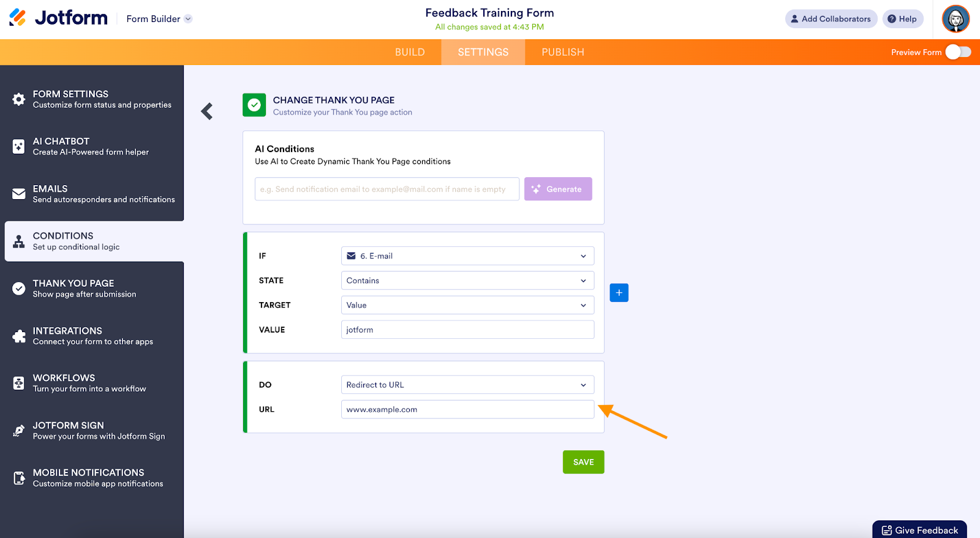Image resolution: width=980 pixels, height=538 pixels.
Task: Open the DO dropdown showing Redirect to URL
Action: point(467,385)
